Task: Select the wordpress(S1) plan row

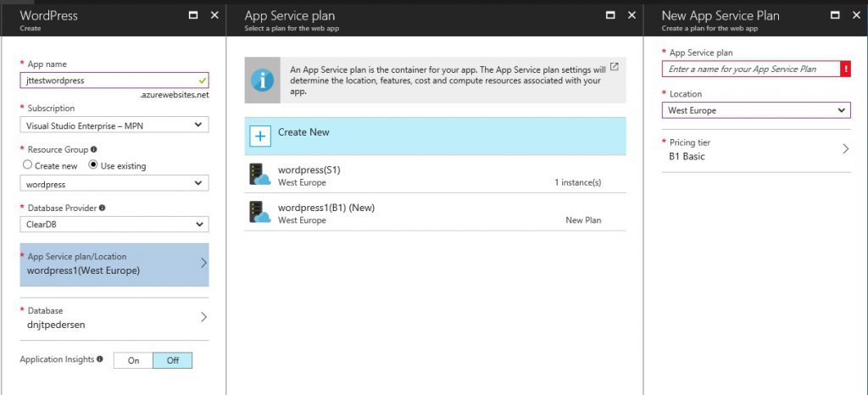Action: pyautogui.click(x=435, y=175)
